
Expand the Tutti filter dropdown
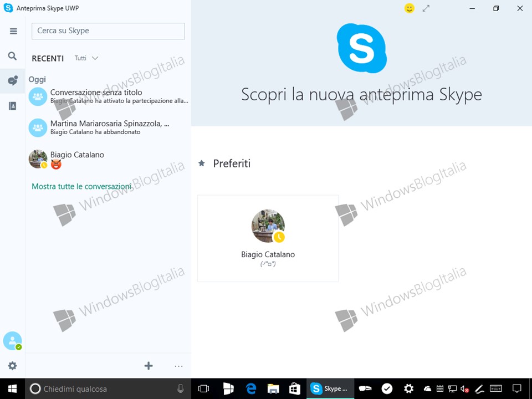click(86, 58)
